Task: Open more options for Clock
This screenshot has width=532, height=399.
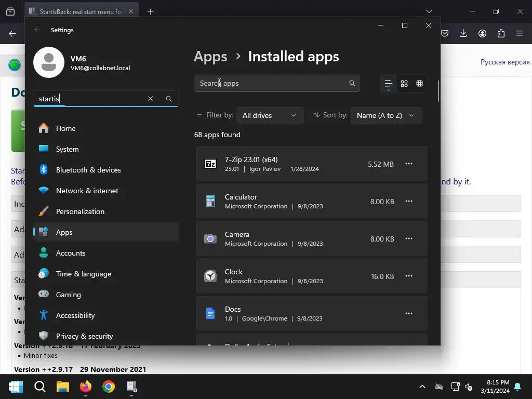Action: [x=409, y=276]
